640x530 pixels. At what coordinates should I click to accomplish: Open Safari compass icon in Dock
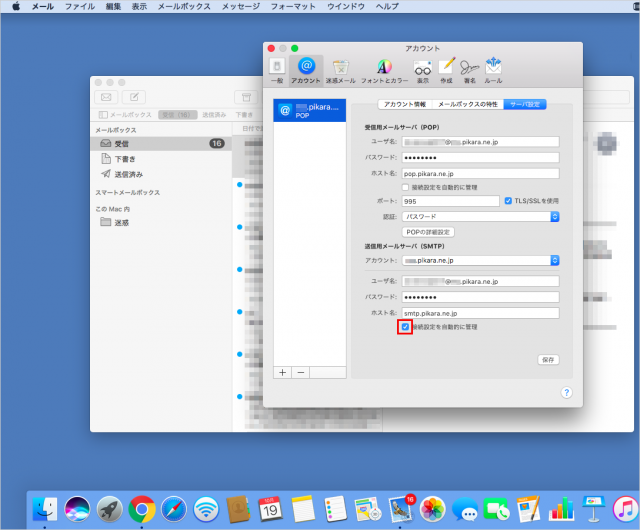point(174,509)
